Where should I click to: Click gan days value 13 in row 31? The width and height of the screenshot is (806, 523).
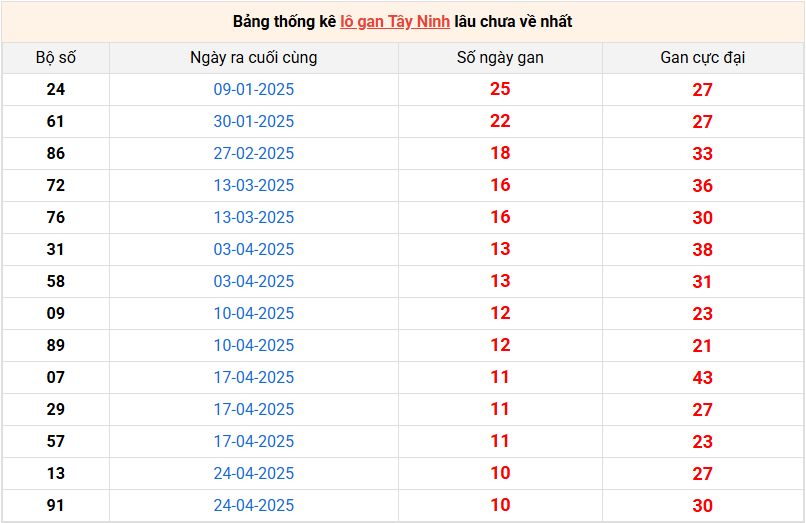pos(500,249)
